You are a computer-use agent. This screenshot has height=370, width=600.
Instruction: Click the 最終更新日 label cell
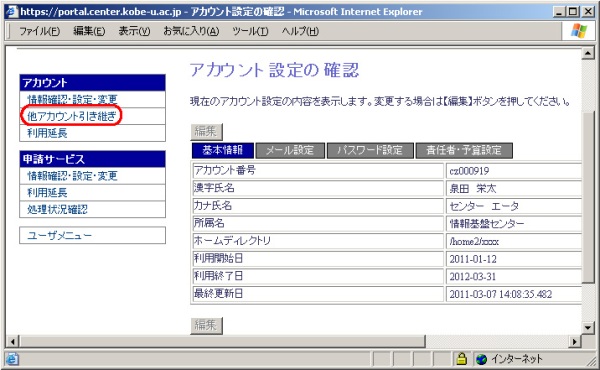[318, 293]
